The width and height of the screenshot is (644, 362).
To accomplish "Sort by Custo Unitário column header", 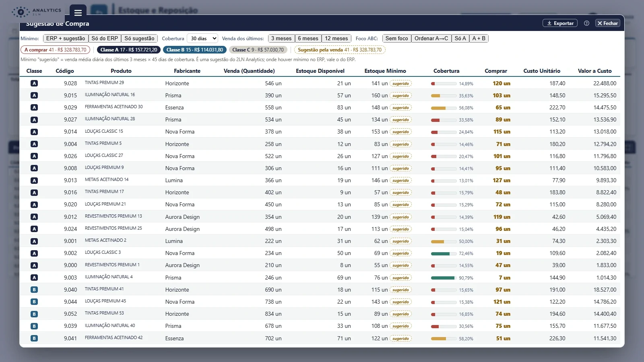I will click(542, 71).
